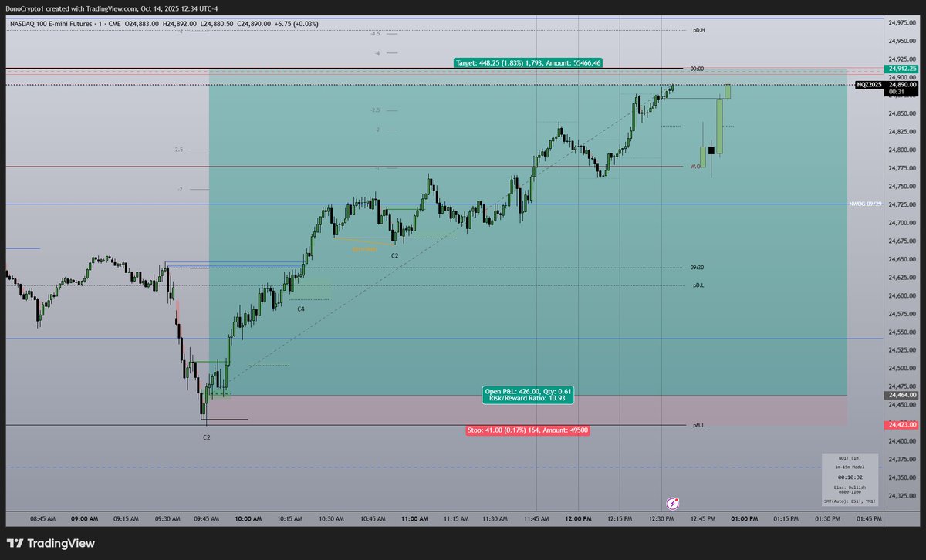Click the 00:10:32 timer in info table

pos(850,477)
